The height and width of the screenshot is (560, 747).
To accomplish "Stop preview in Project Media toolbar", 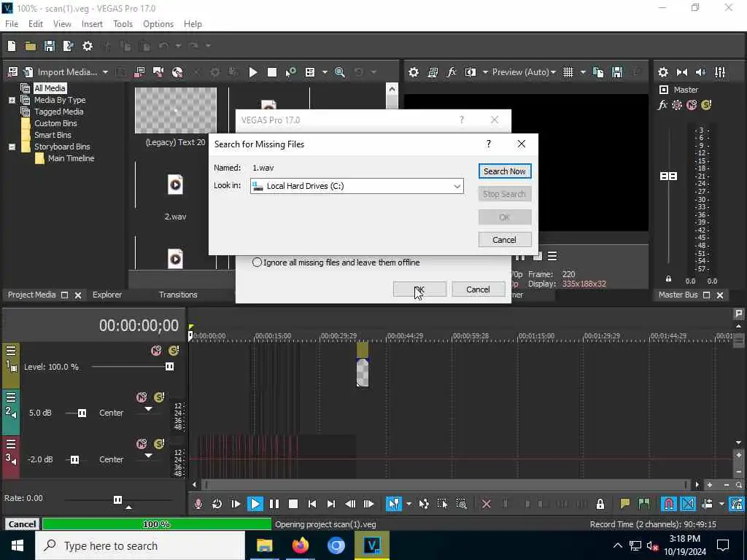I will tap(272, 72).
